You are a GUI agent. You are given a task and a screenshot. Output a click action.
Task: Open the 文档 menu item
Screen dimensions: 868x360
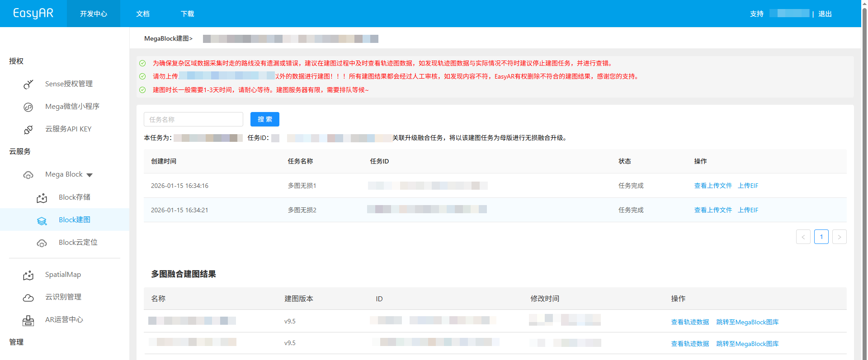tap(143, 14)
